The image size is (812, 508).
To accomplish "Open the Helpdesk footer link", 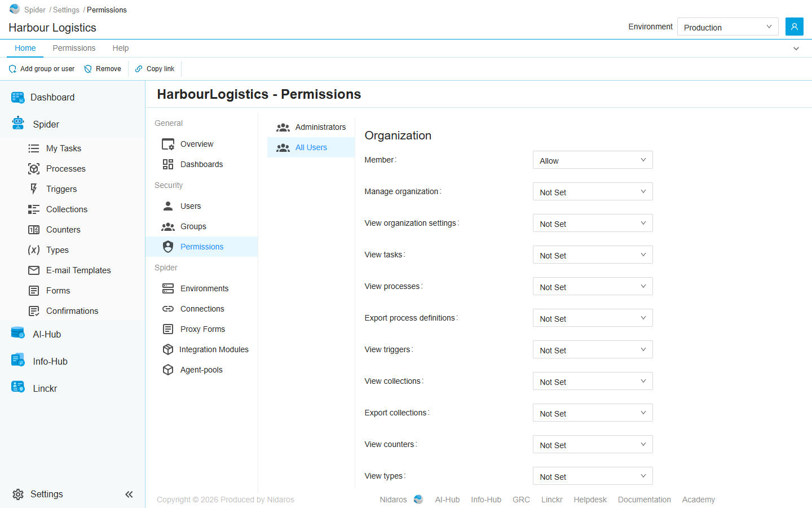I will 590,500.
